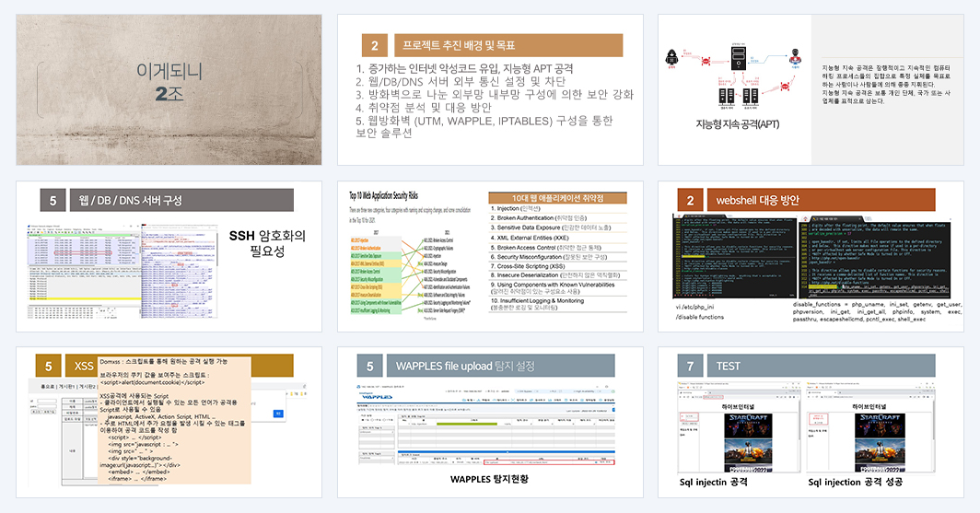Select the WAPPLES file upload 탐지 설정 slide
The image size is (980, 513).
click(490, 423)
